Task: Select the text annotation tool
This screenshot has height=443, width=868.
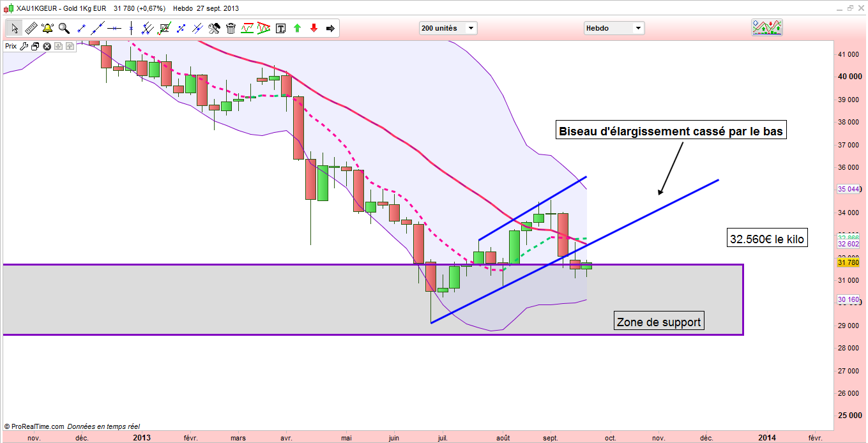Action: [x=280, y=28]
